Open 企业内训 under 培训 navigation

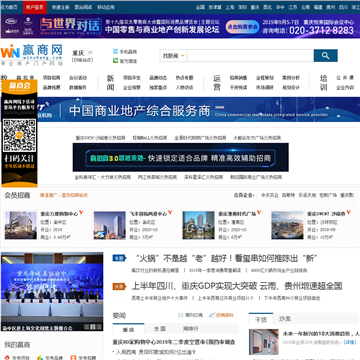pyautogui.click(x=345, y=87)
